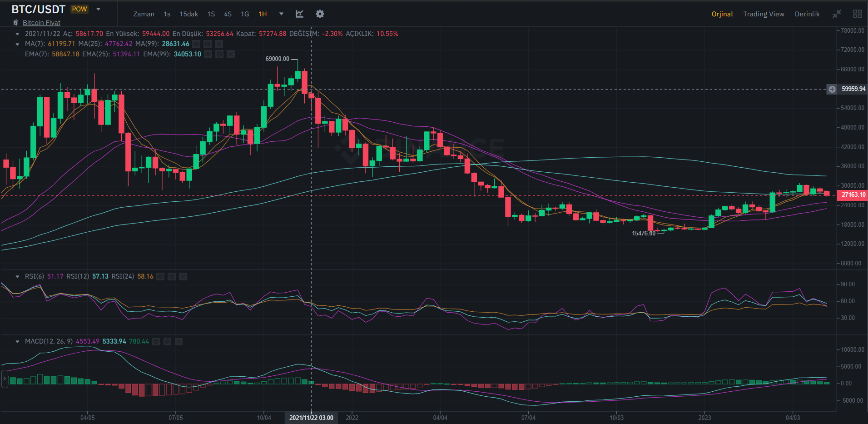Click the 2023 label on time axis

[x=704, y=418]
